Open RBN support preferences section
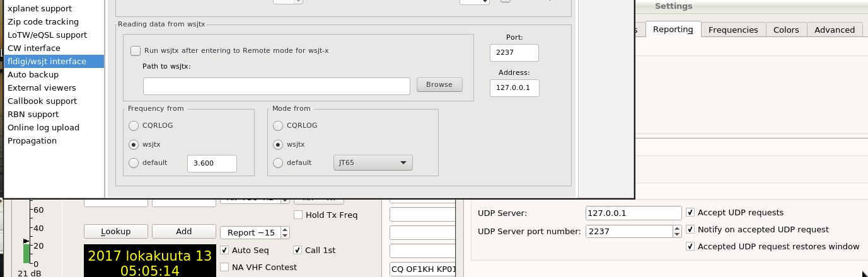The width and height of the screenshot is (868, 277). tap(33, 114)
